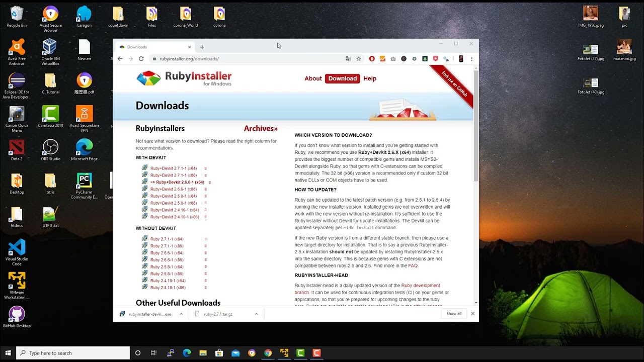Open the Chrome profile avatar

(461, 59)
